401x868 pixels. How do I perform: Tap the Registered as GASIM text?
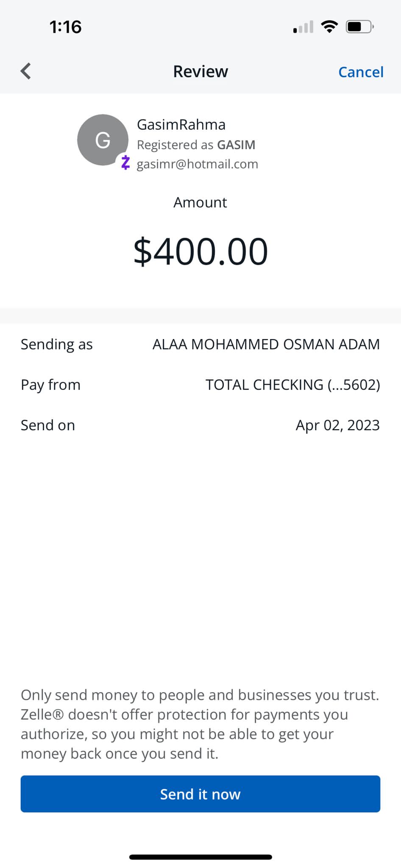click(x=196, y=145)
